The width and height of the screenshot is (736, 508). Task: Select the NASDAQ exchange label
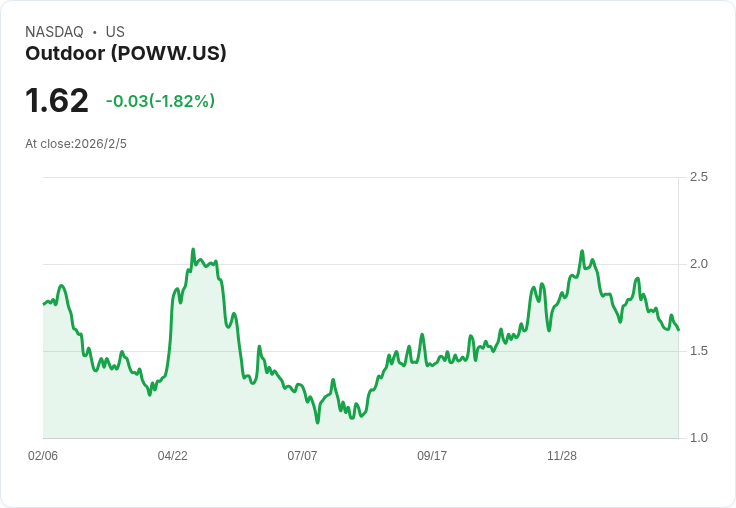54,32
